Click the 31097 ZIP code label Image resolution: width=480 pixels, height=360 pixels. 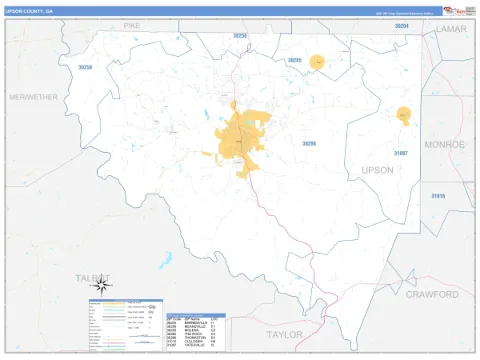tap(401, 153)
